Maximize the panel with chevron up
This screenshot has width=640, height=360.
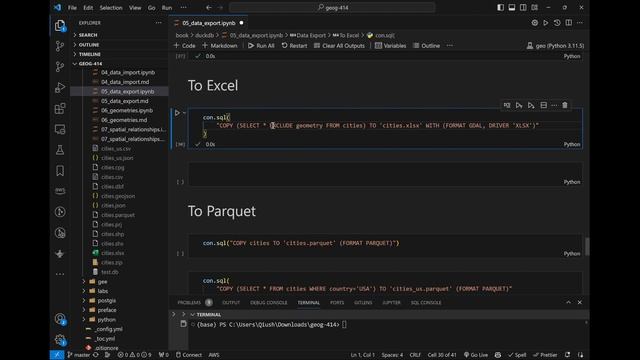pos(568,302)
